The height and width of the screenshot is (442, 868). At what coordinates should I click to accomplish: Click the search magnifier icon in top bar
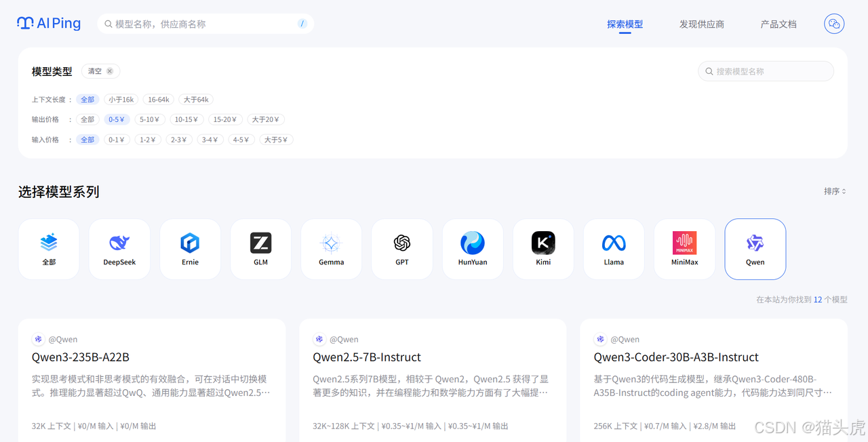108,24
